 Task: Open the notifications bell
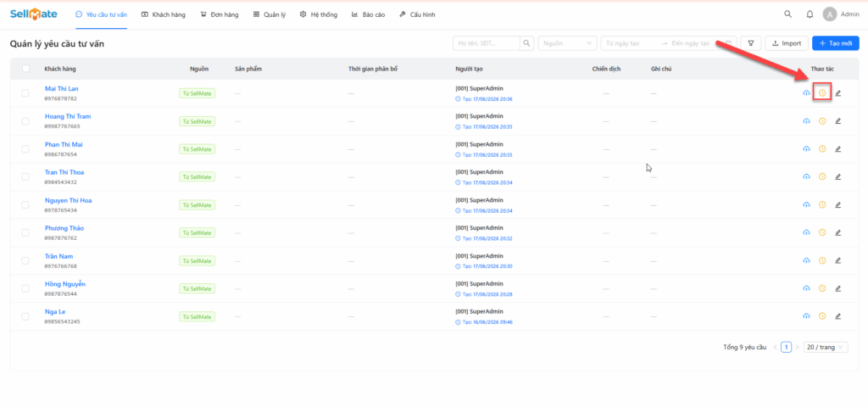(x=810, y=14)
